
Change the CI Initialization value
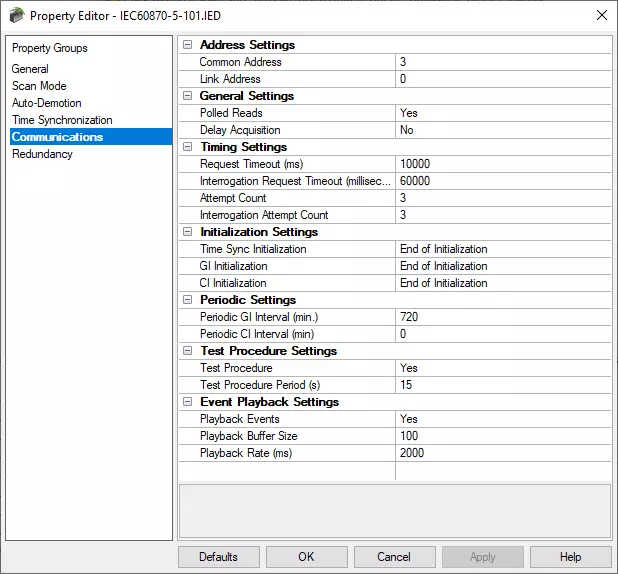tap(503, 283)
